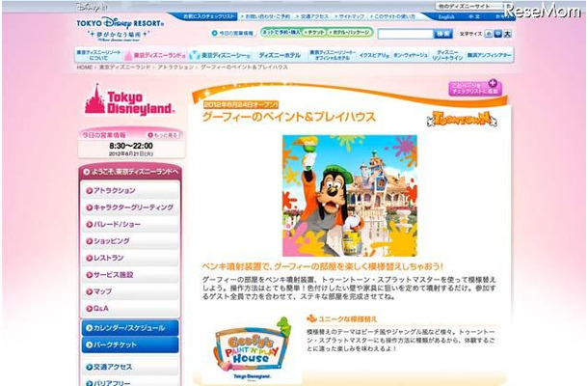
Task: Open ディズニーリゾートライン nav item
Action: (x=447, y=55)
